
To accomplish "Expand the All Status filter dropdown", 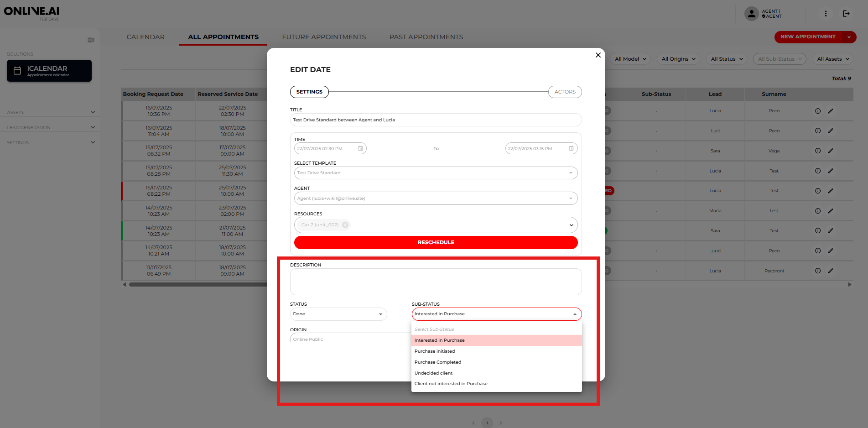I will tap(727, 59).
